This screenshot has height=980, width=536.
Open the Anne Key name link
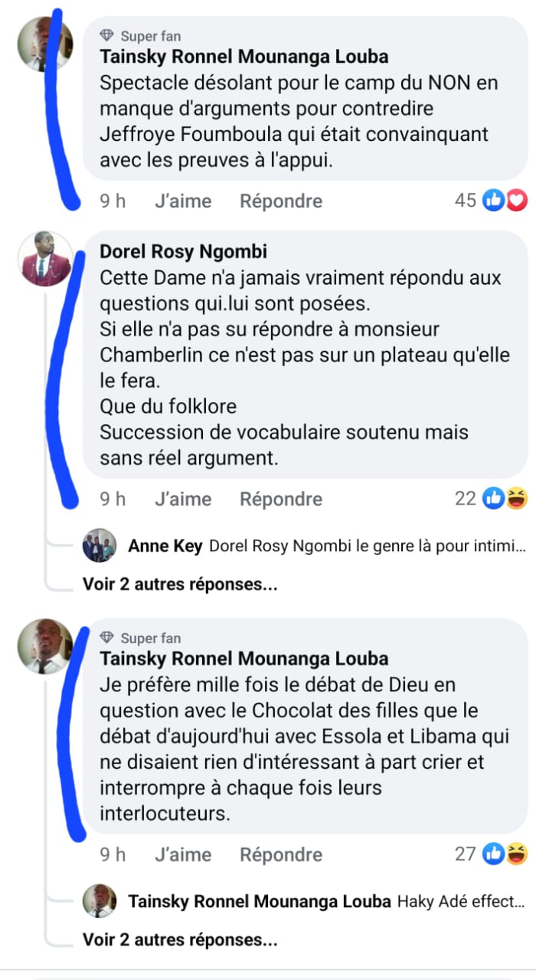[165, 547]
